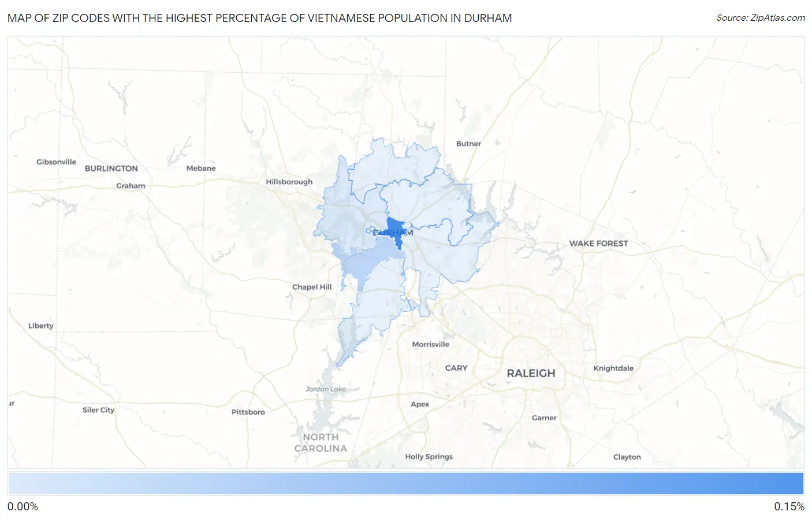
Task: Click the Garner town label
Action: pyautogui.click(x=544, y=418)
